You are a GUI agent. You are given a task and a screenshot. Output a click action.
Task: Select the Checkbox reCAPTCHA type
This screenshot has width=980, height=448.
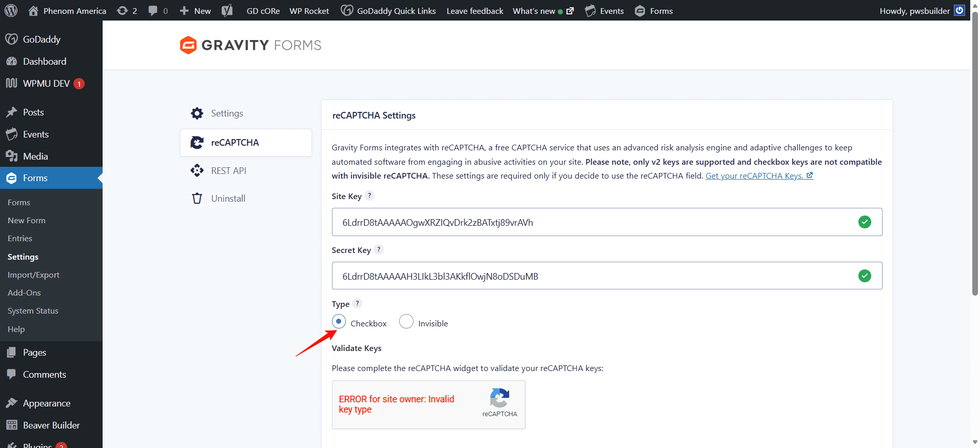339,321
